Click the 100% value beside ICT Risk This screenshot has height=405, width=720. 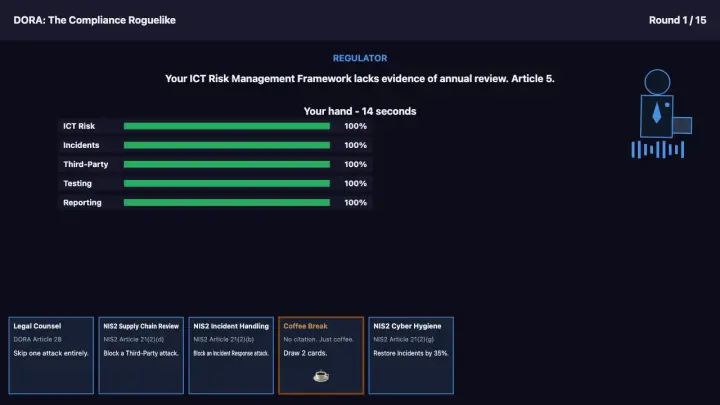(x=355, y=126)
